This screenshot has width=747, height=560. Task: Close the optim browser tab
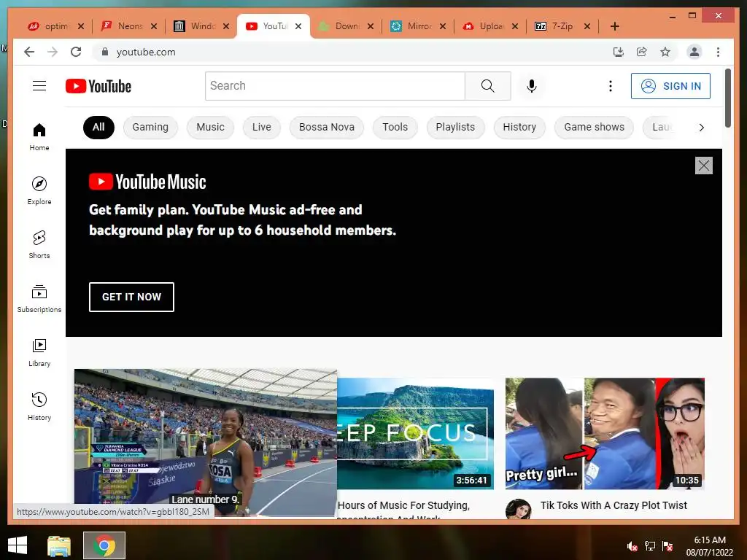(81, 26)
